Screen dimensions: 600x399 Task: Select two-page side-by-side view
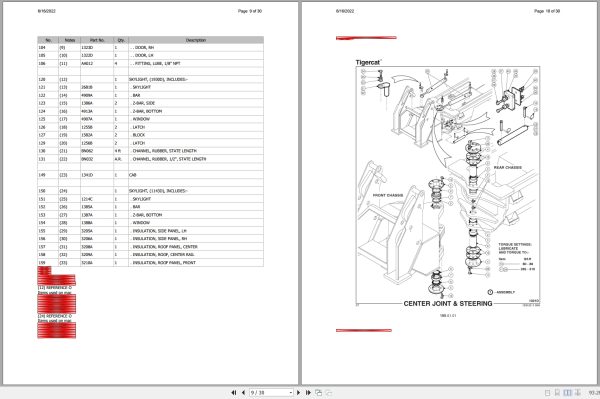(567, 392)
